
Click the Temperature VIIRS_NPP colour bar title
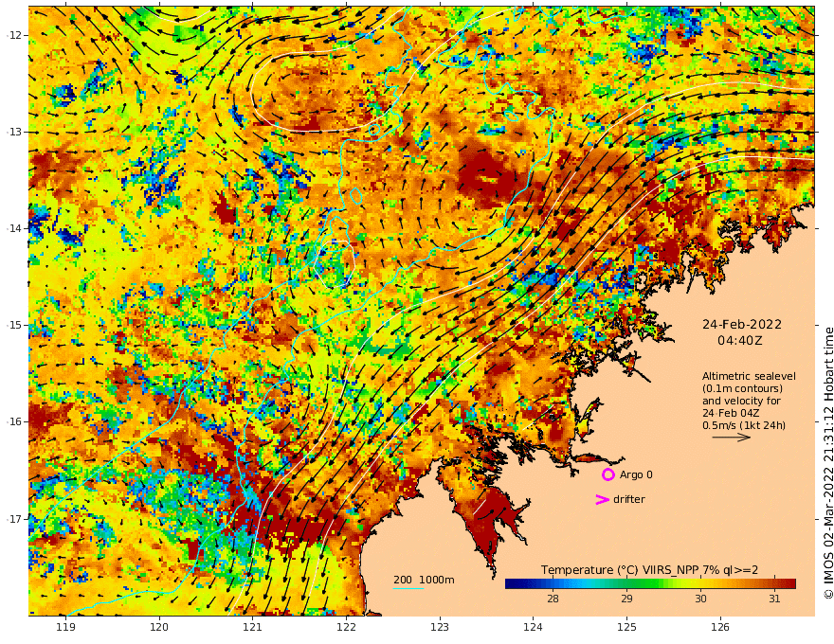pos(649,570)
